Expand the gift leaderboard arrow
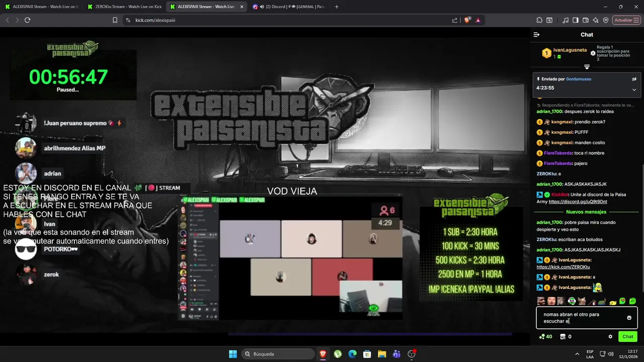Image resolution: width=644 pixels, height=362 pixels. click(x=587, y=67)
